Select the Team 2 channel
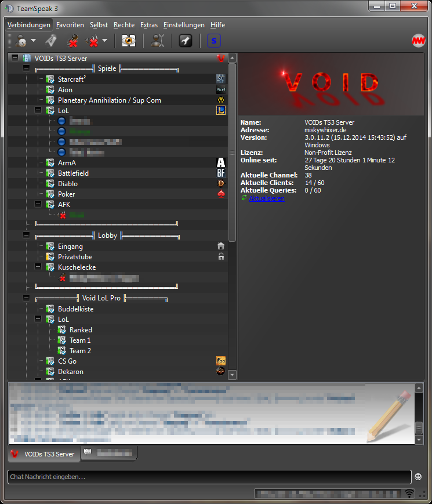 [80, 351]
